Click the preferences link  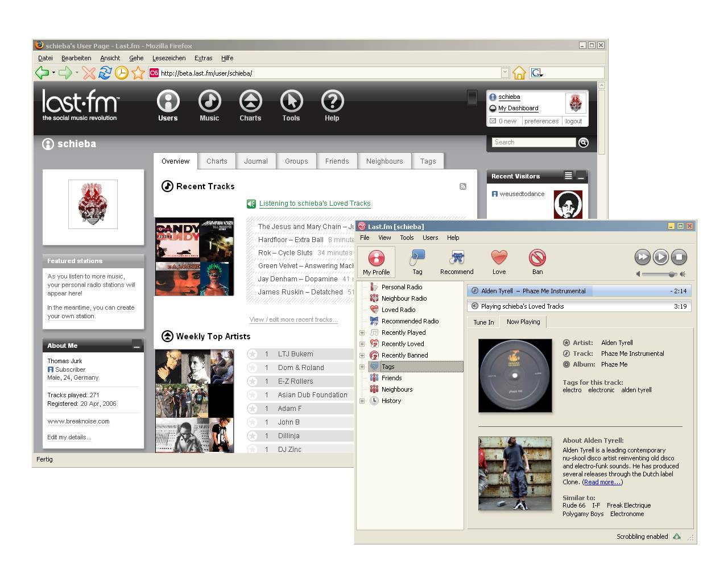point(541,121)
